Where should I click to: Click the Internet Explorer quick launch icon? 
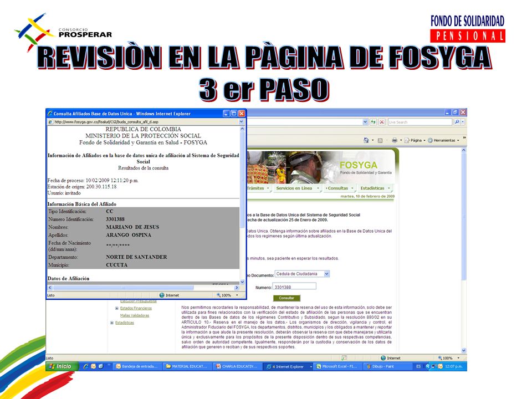tap(86, 366)
